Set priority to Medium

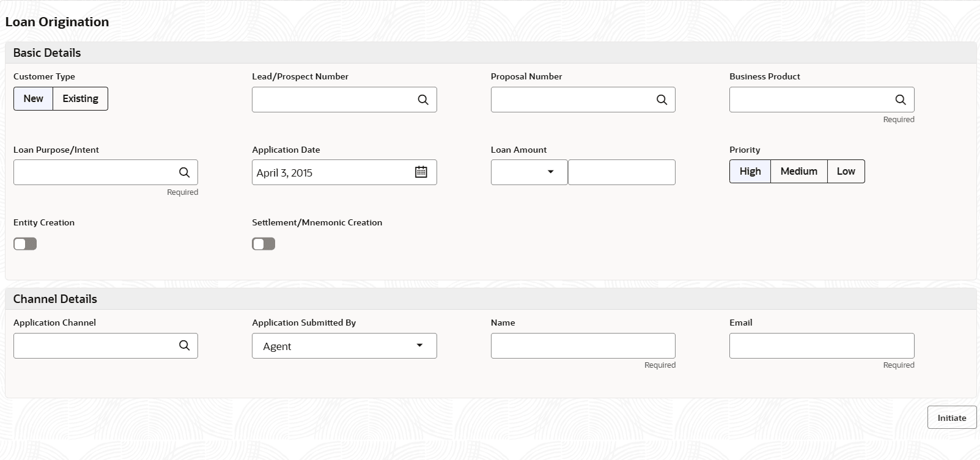coord(799,171)
